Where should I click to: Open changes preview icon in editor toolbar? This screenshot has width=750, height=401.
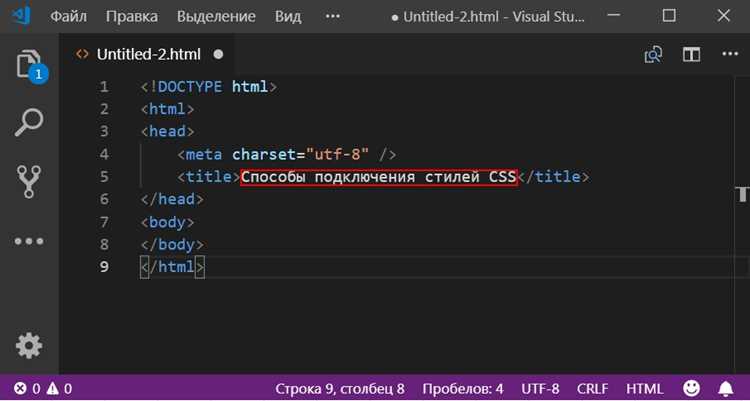coord(653,55)
